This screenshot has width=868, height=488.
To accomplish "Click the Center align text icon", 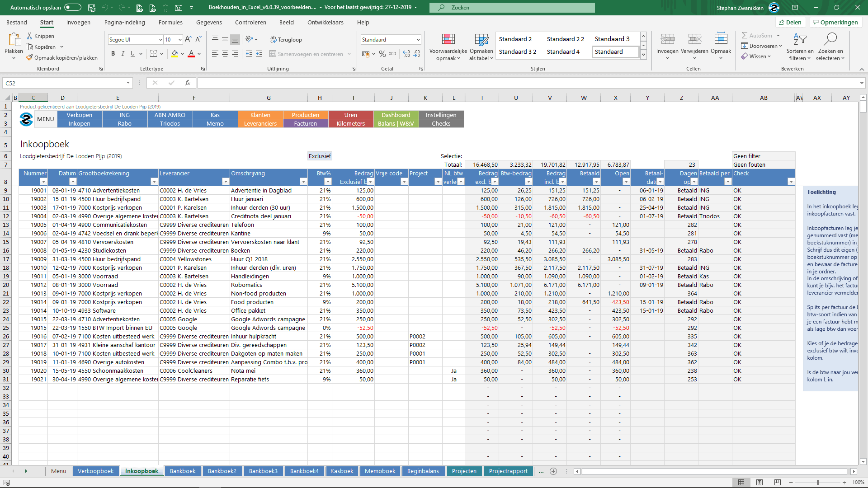I will coord(225,54).
